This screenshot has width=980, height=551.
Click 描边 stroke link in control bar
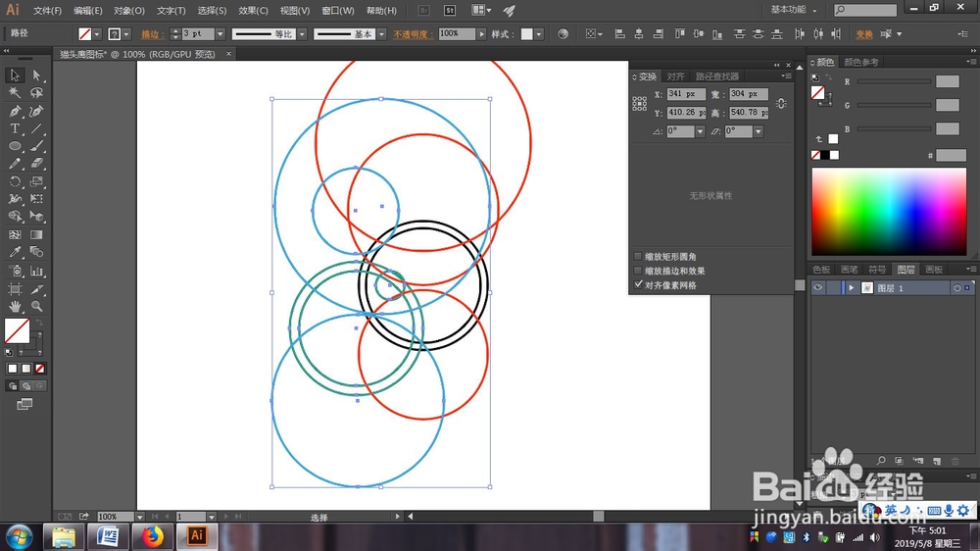point(151,34)
